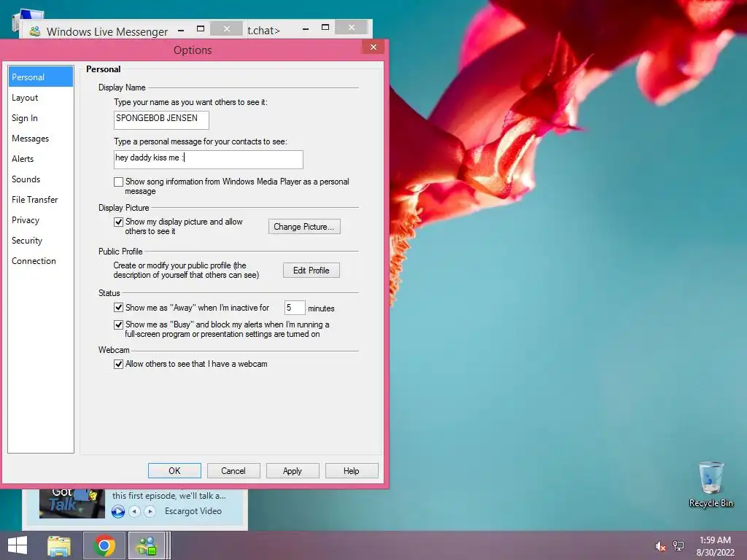
Task: Open Google Chrome from taskbar
Action: [x=104, y=545]
